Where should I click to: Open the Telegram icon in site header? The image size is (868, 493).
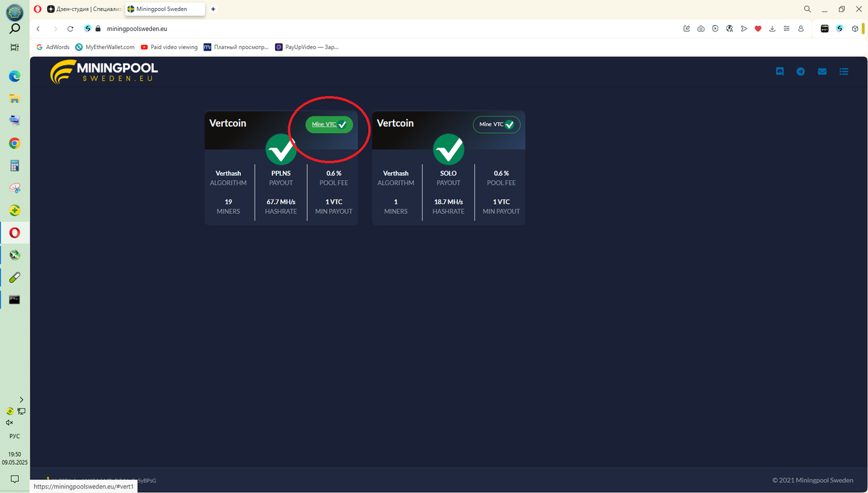pos(801,72)
